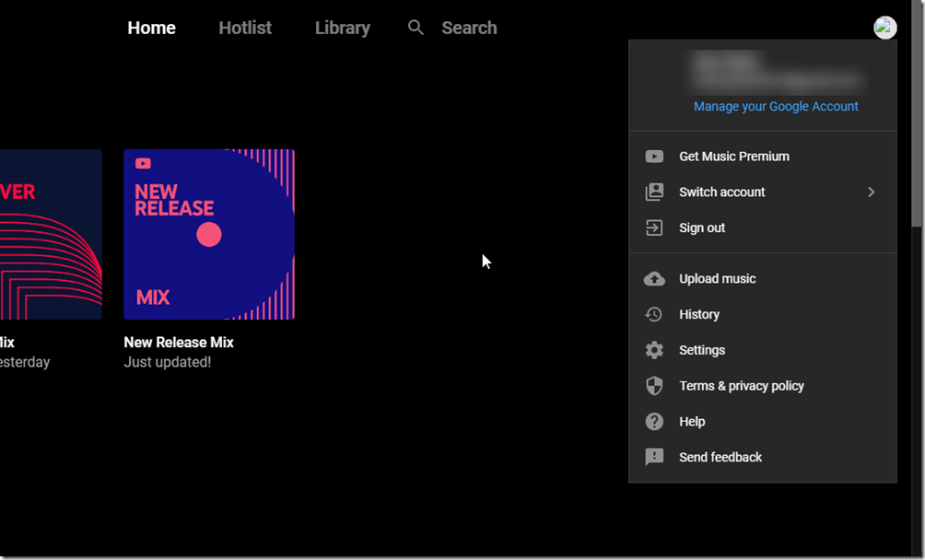This screenshot has height=560, width=925.
Task: Expand the Switch account submenu chevron
Action: coord(871,192)
